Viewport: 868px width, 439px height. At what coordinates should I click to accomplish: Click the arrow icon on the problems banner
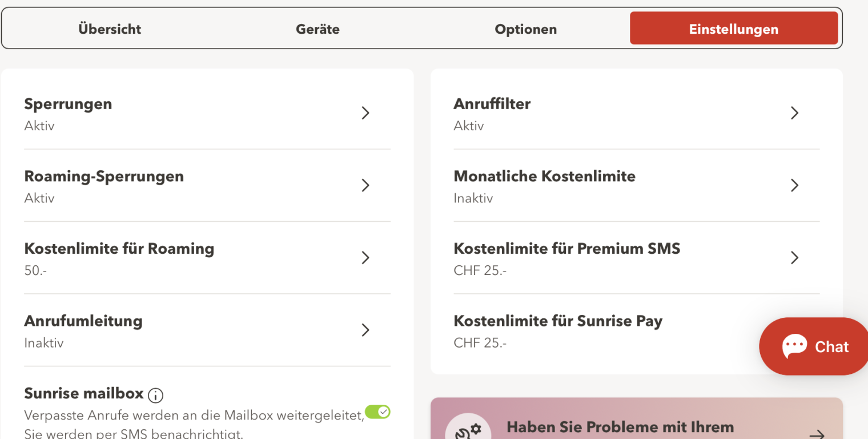point(817,434)
